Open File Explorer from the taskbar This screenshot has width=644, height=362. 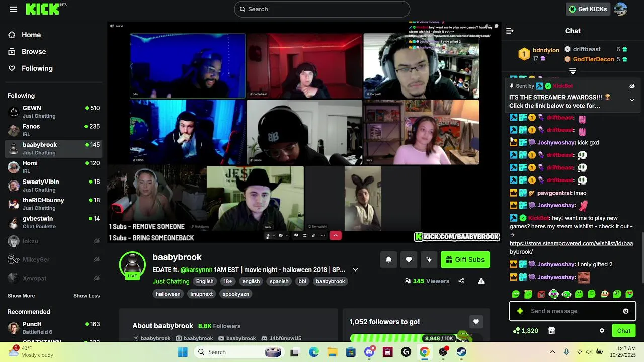pyautogui.click(x=333, y=352)
